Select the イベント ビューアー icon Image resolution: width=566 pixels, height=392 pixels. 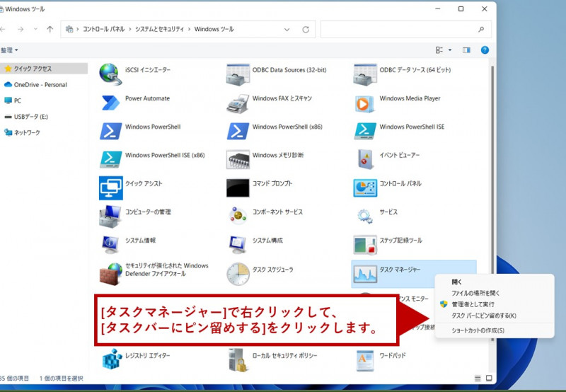pyautogui.click(x=365, y=159)
